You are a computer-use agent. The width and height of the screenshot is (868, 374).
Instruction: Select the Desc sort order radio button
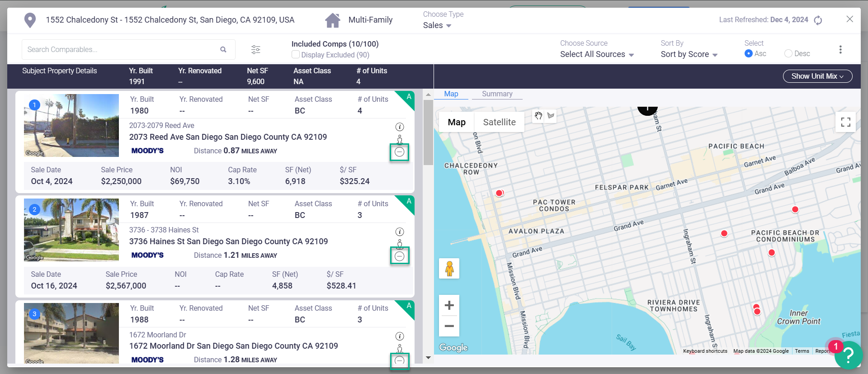point(788,53)
